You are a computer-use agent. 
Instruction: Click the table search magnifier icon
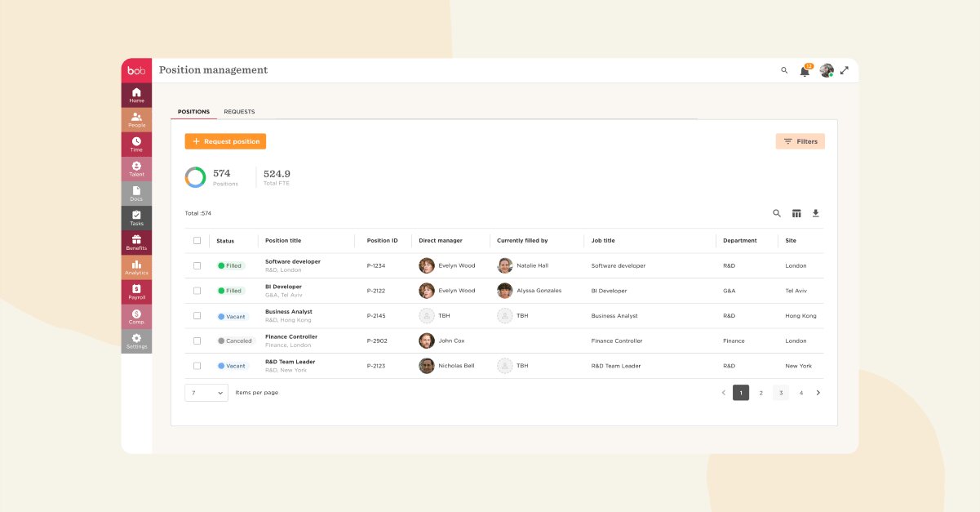pyautogui.click(x=777, y=213)
